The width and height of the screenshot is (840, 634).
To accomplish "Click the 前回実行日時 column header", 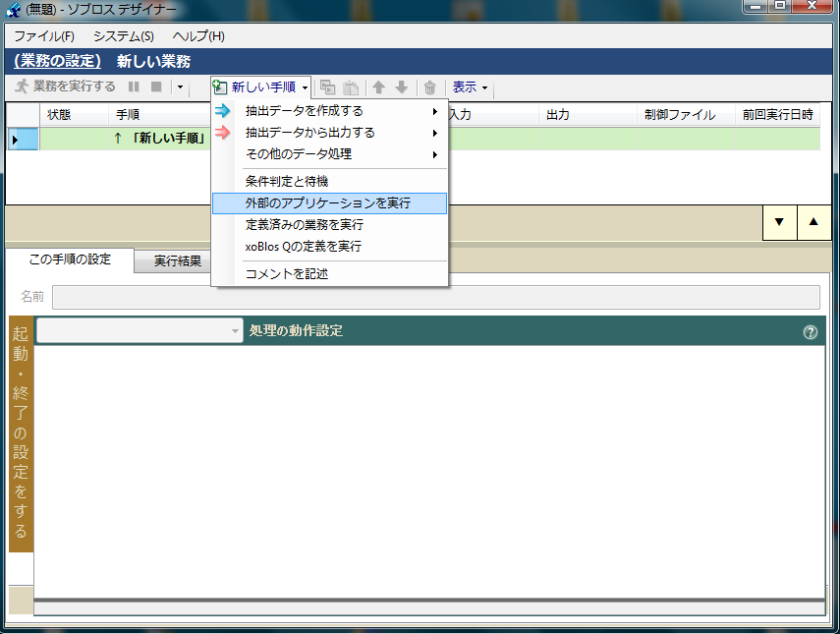I will (778, 115).
